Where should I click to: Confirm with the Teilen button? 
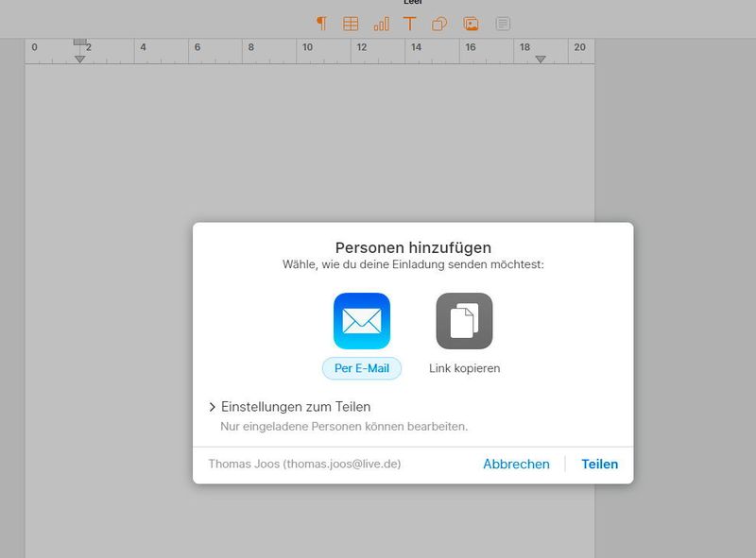(599, 464)
